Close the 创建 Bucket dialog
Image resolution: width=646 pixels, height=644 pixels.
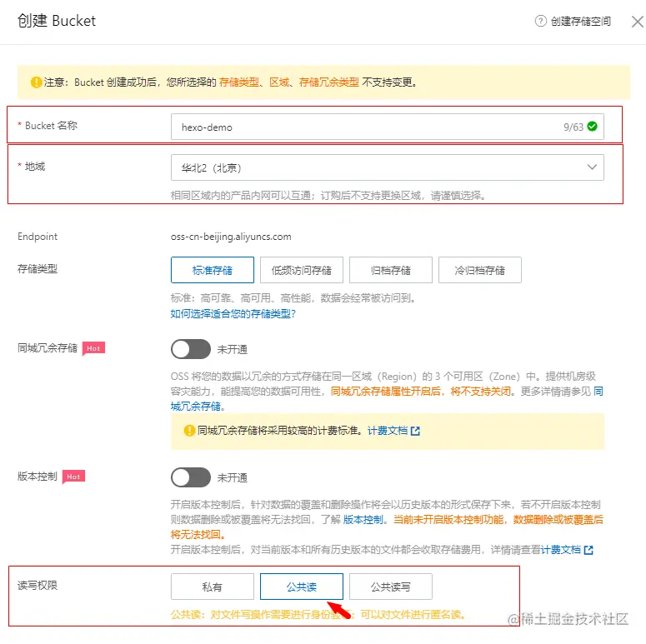tap(638, 22)
